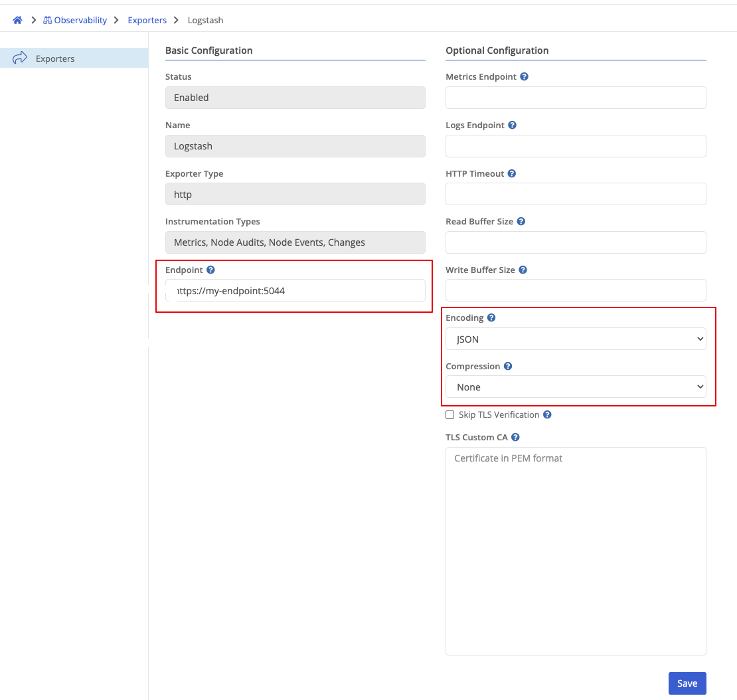Show help for Encoding option

click(x=491, y=318)
